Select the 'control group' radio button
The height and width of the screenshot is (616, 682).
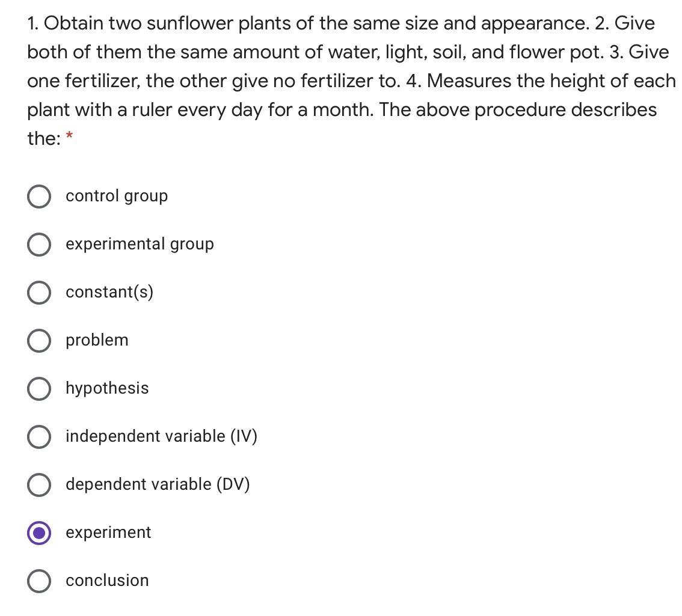coord(39,197)
